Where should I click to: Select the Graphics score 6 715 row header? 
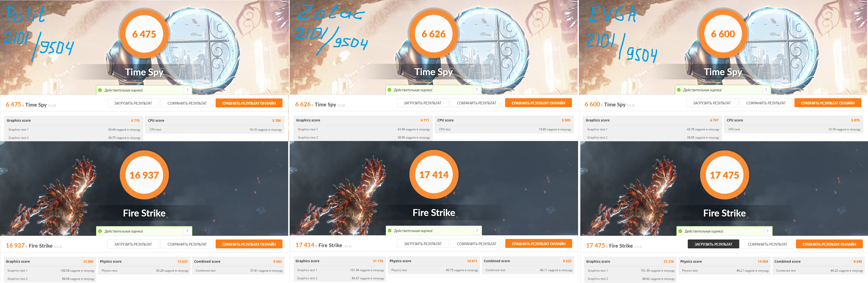click(73, 120)
